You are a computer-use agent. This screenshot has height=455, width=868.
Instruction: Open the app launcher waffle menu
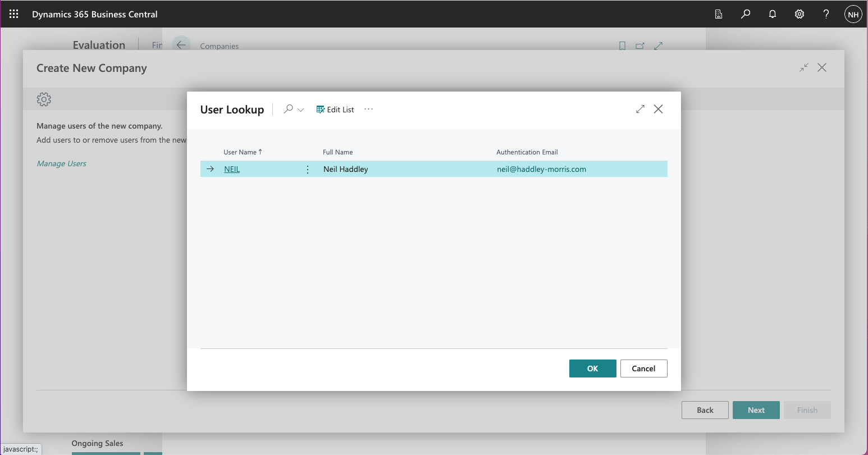point(14,14)
